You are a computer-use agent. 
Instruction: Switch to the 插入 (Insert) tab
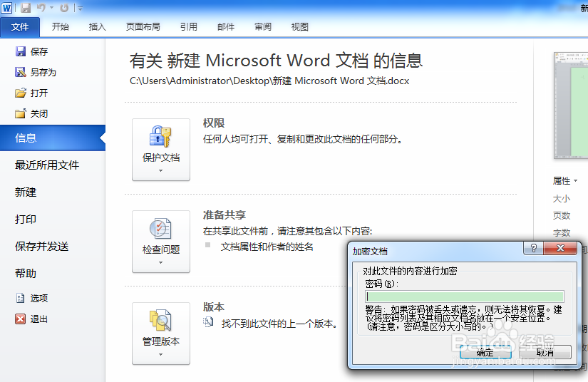point(98,27)
